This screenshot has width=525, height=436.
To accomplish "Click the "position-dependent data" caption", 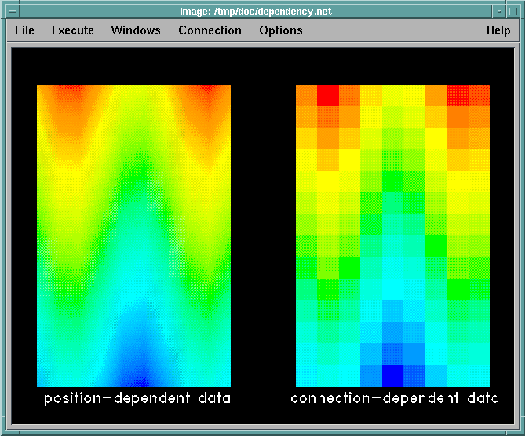I will (x=137, y=398).
